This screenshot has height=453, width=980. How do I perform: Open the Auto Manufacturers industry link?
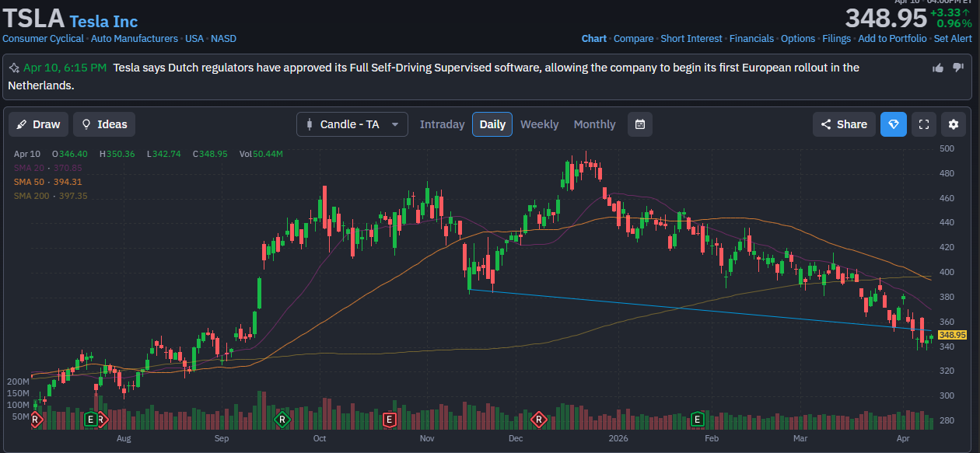(135, 38)
